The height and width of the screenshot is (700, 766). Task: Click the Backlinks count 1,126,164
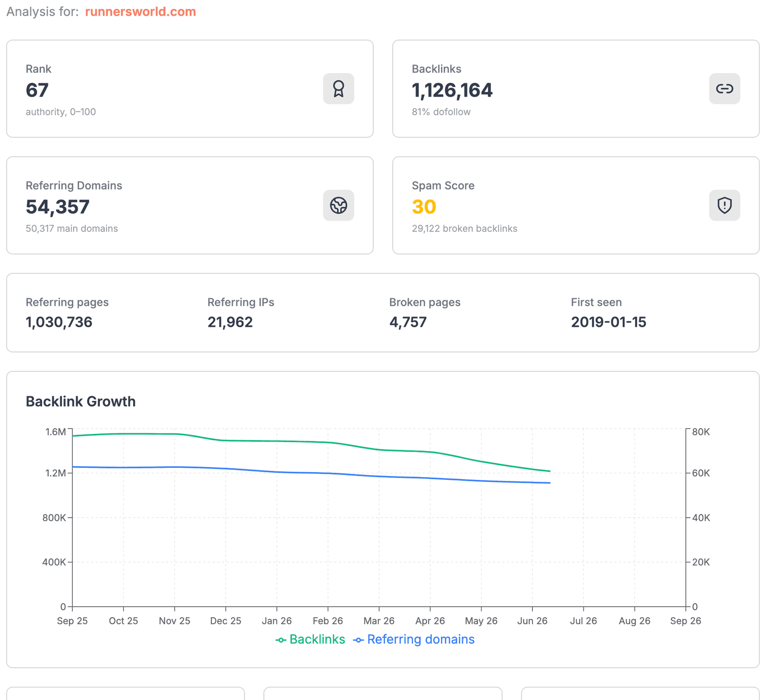click(x=452, y=90)
